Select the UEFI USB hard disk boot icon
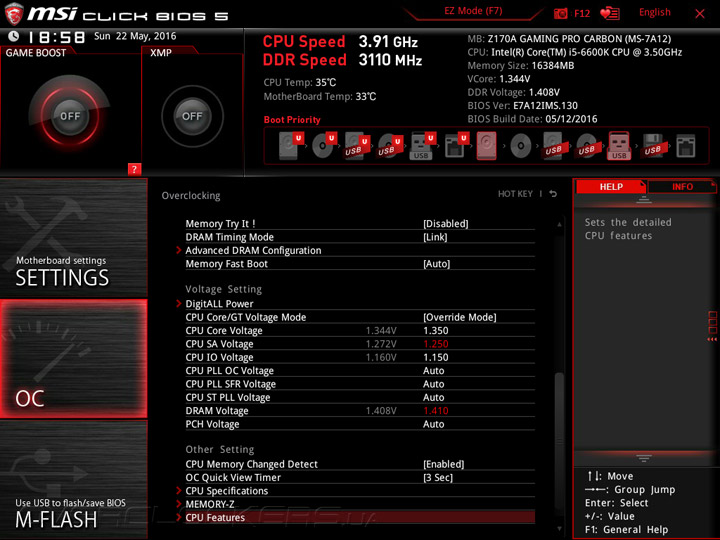 click(x=357, y=146)
